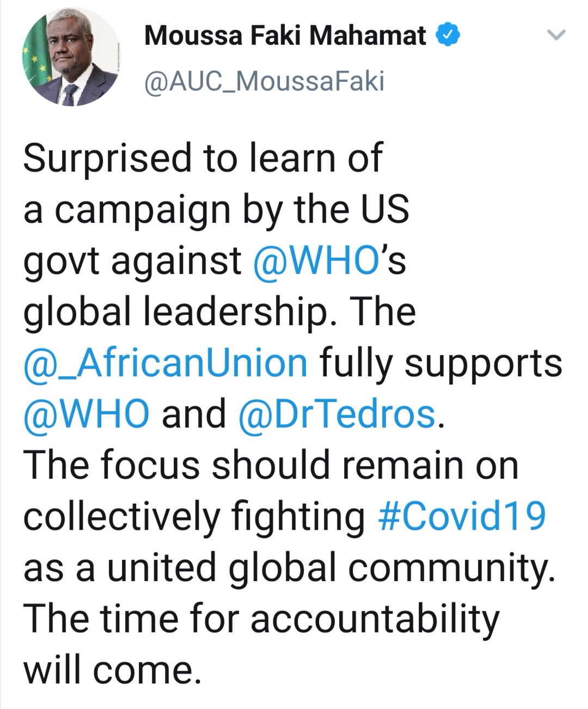Click the blue verified badge icon
Image resolution: width=588 pixels, height=709 pixels.
pyautogui.click(x=449, y=36)
